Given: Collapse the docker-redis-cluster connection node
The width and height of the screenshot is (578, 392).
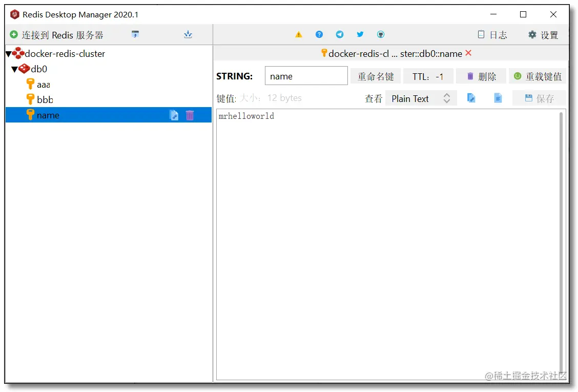Looking at the screenshot, I should pos(9,54).
